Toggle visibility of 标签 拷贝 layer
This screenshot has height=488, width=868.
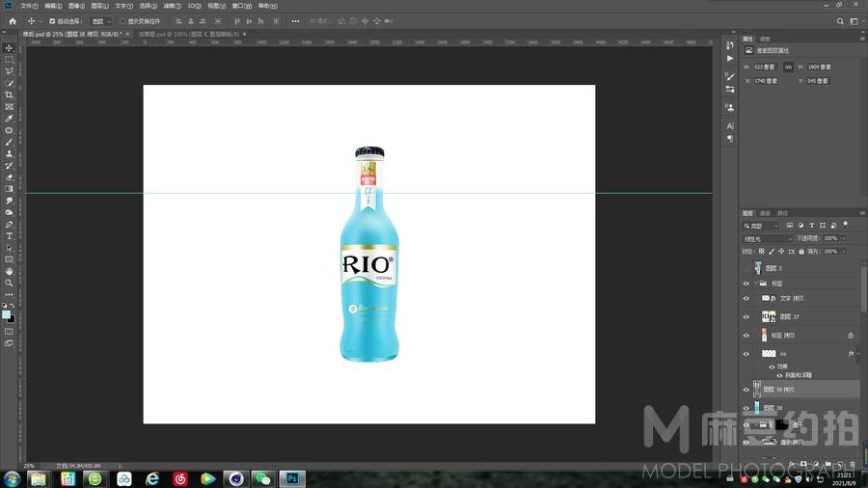coord(746,336)
